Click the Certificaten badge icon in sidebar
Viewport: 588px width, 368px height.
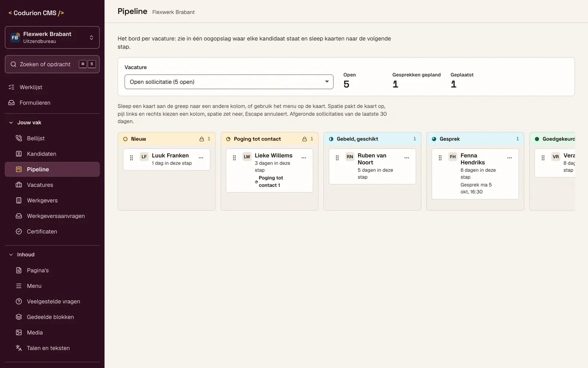[x=19, y=231]
